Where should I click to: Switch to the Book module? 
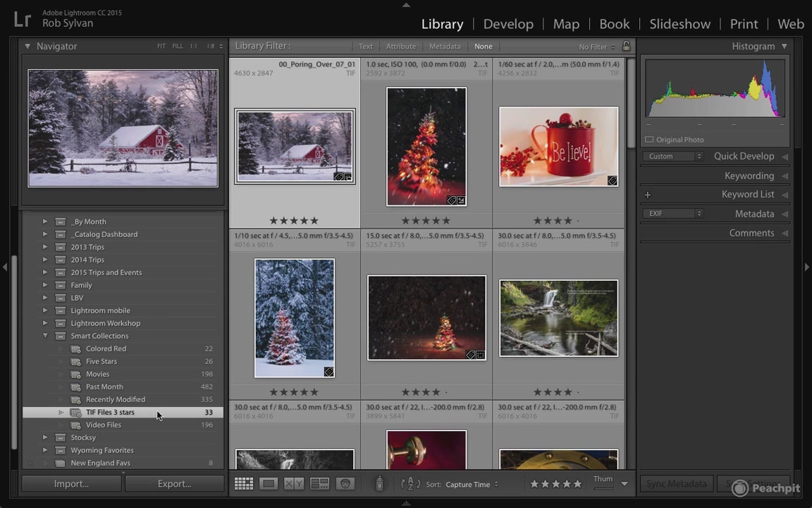pos(614,24)
